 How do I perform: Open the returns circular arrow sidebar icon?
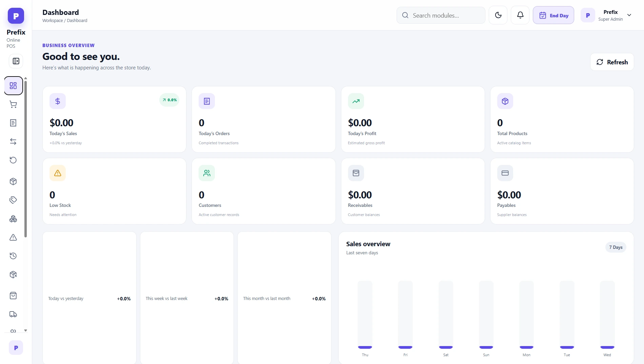coord(13,160)
